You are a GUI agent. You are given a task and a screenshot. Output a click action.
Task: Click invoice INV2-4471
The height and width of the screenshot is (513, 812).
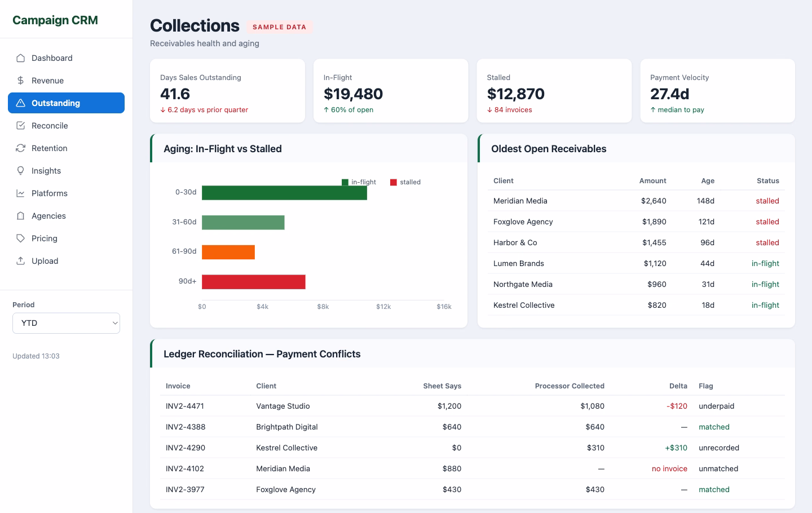click(185, 406)
